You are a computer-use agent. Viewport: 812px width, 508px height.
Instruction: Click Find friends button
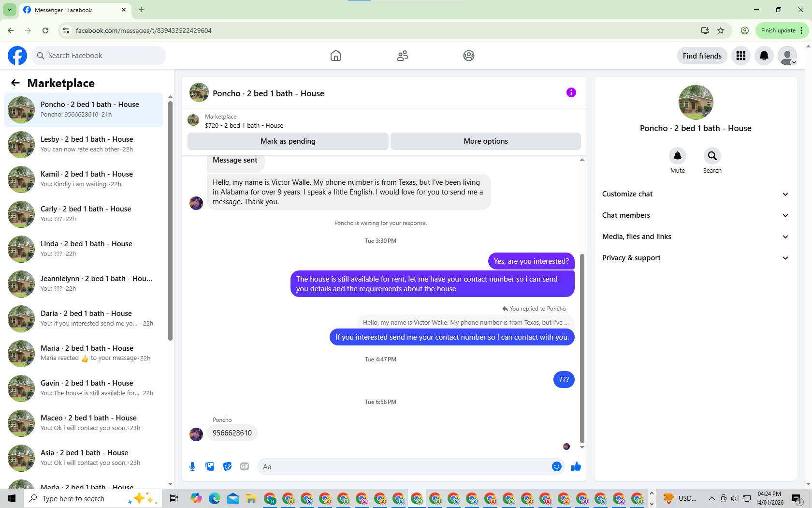pyautogui.click(x=702, y=56)
